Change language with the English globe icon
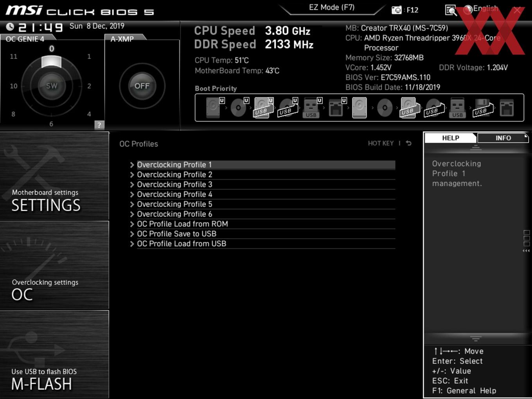This screenshot has height=399, width=532. click(467, 10)
